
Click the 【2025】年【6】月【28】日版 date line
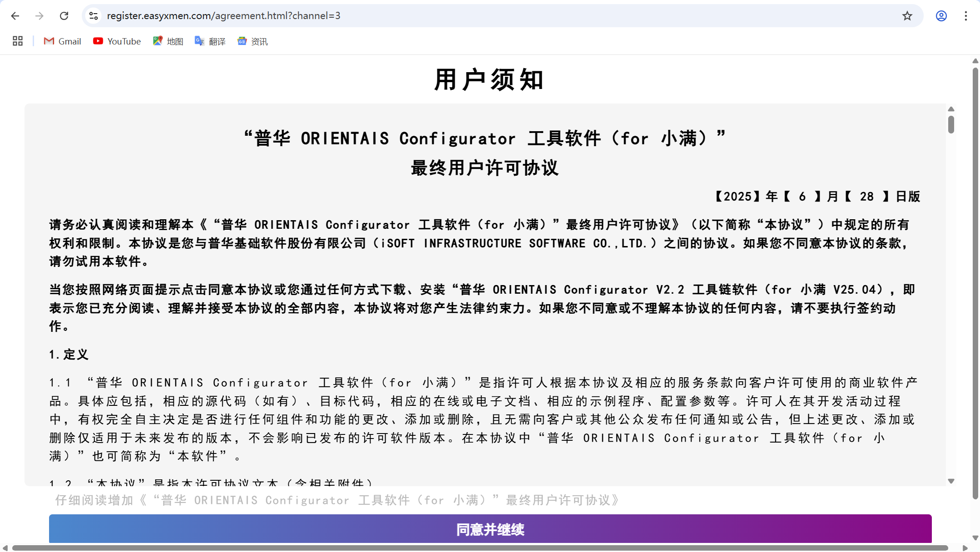[817, 197]
